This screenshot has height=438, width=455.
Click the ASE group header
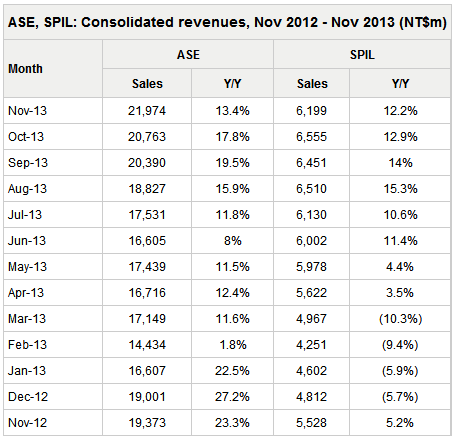pos(188,55)
